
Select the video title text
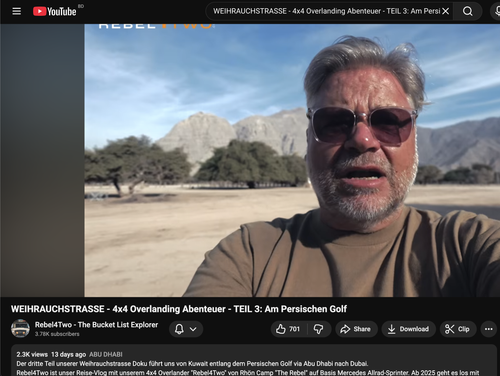coord(179,309)
